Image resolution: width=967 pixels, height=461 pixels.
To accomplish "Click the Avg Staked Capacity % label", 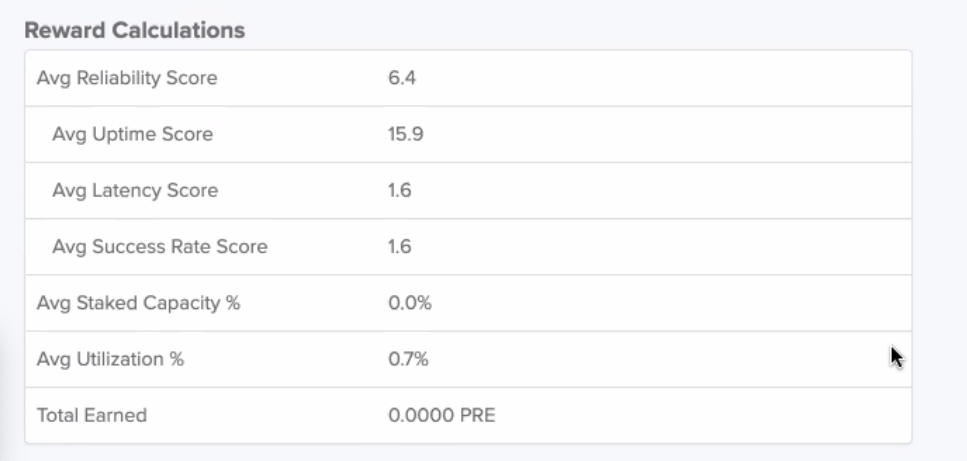I will point(138,303).
